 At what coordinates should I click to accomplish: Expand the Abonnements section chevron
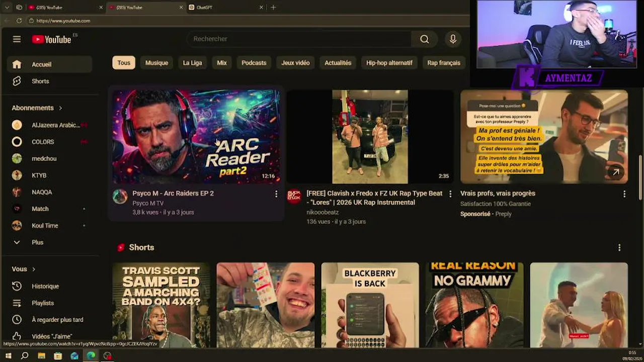click(x=60, y=108)
